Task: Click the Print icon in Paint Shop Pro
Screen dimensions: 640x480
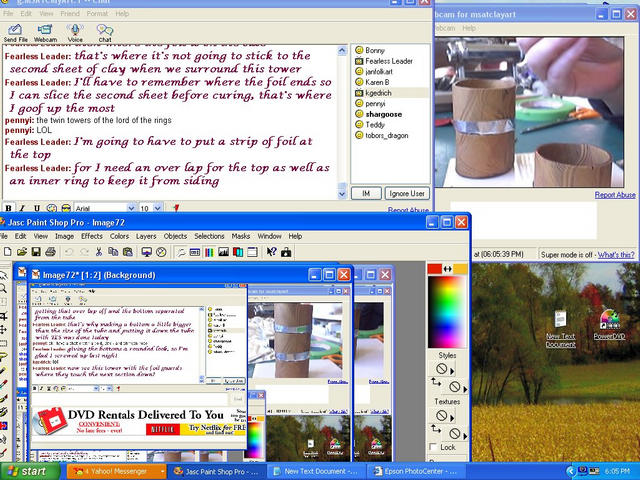Action: point(50,252)
